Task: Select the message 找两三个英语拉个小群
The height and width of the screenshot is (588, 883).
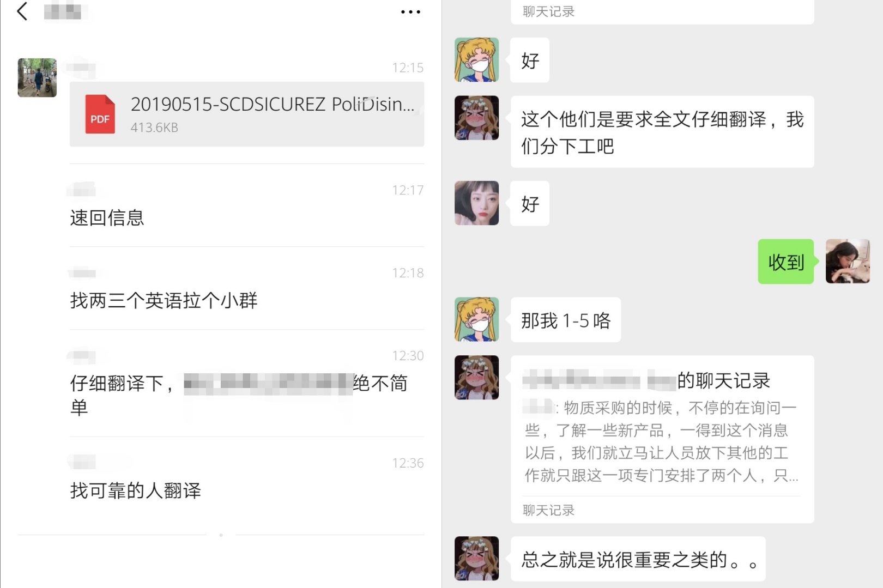Action: pos(164,301)
